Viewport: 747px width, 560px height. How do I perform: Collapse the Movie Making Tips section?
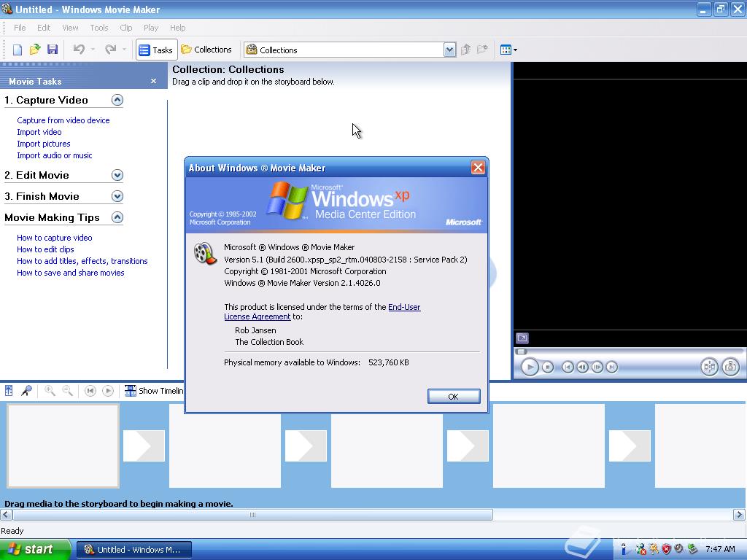pos(117,217)
